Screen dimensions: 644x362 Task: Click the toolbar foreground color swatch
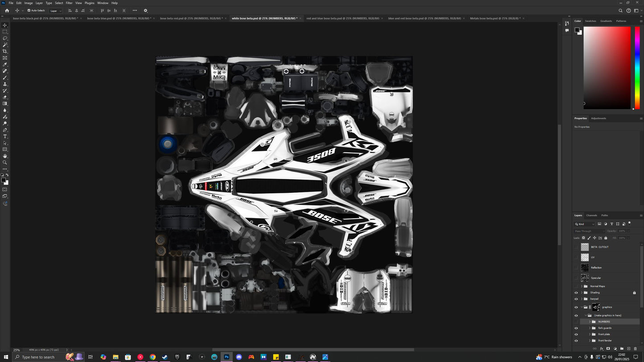4,180
